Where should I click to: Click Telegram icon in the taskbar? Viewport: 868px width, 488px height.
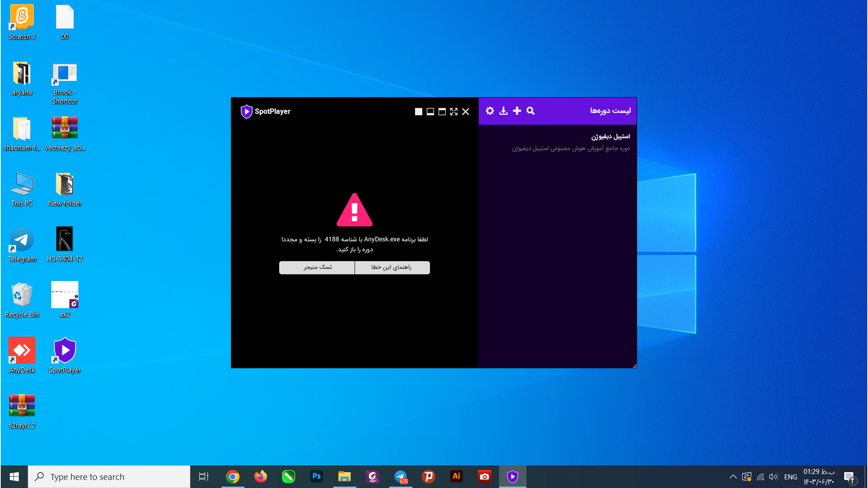click(x=400, y=477)
